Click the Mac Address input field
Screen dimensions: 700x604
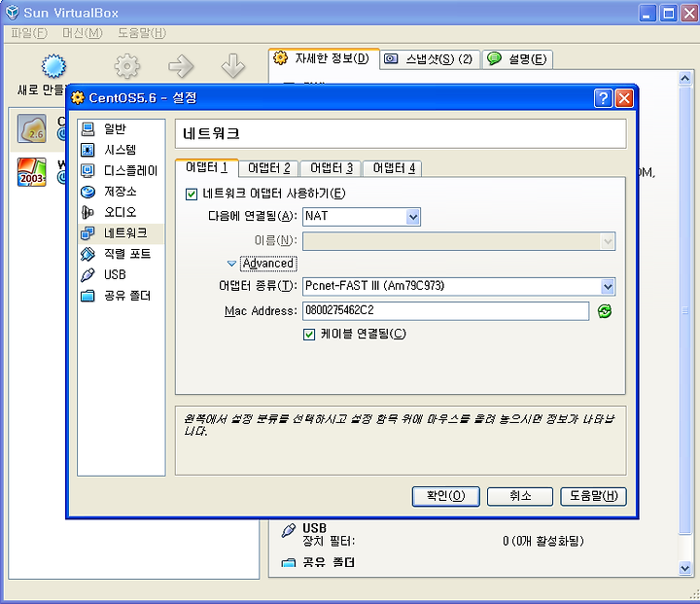445,311
